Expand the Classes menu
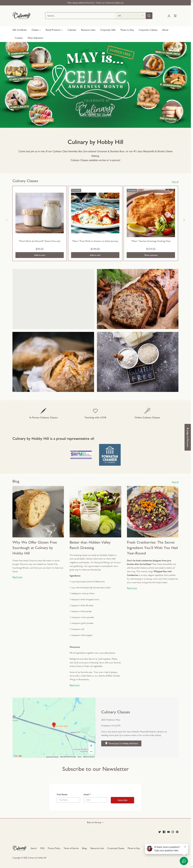Image resolution: width=193 pixels, height=868 pixels. [36, 30]
